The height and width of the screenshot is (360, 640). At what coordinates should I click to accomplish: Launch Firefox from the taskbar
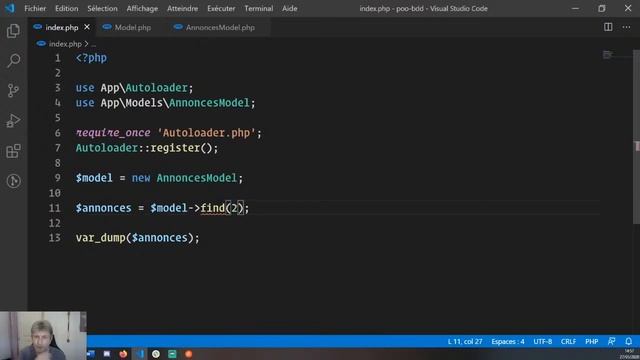click(123, 354)
